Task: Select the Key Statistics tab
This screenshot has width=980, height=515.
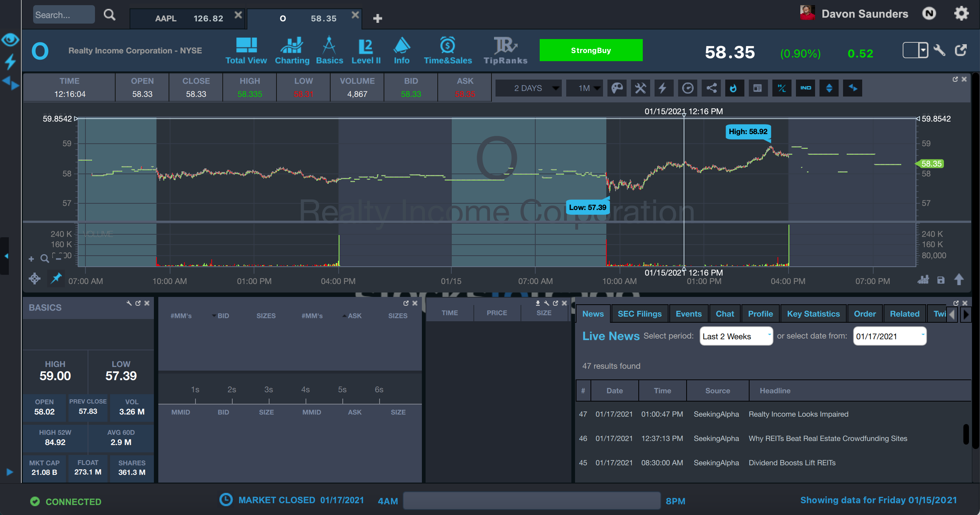Action: [813, 314]
